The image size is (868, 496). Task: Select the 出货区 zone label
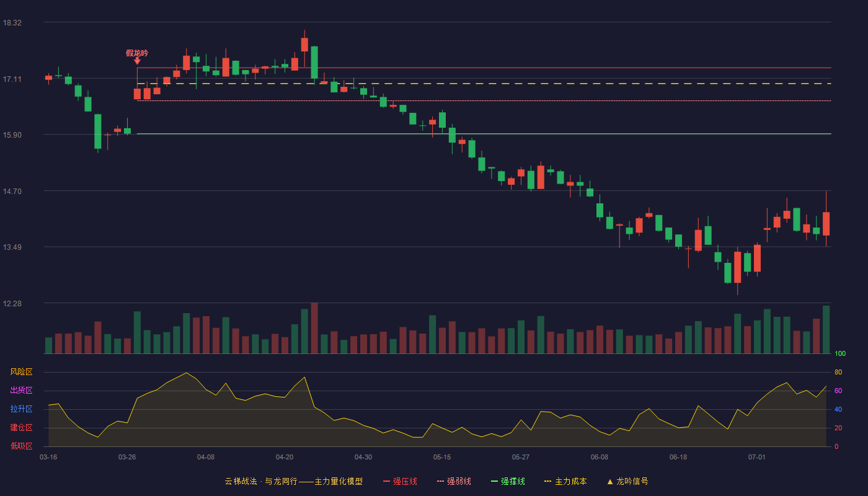21,391
